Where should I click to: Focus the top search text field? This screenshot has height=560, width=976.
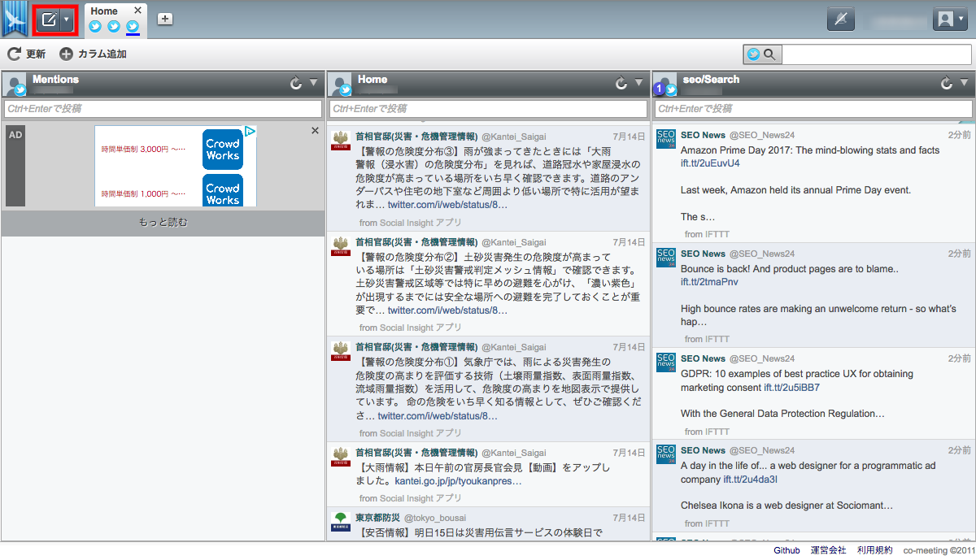pos(876,54)
